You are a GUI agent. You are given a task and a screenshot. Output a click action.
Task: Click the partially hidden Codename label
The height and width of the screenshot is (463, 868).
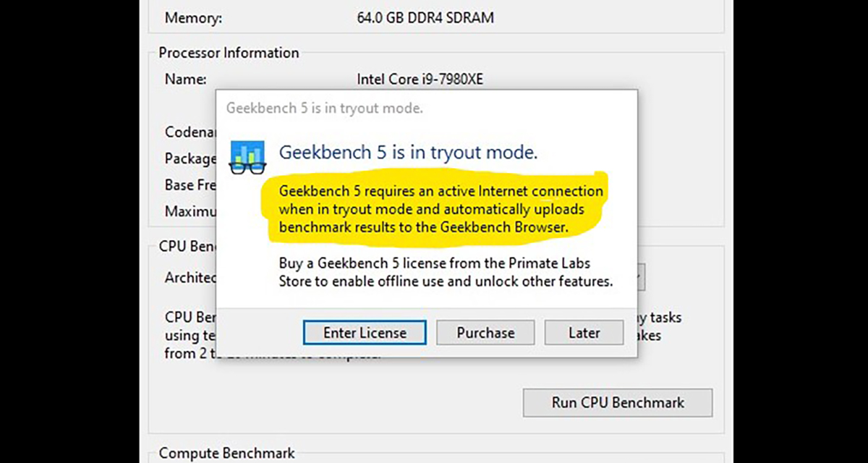(x=190, y=132)
